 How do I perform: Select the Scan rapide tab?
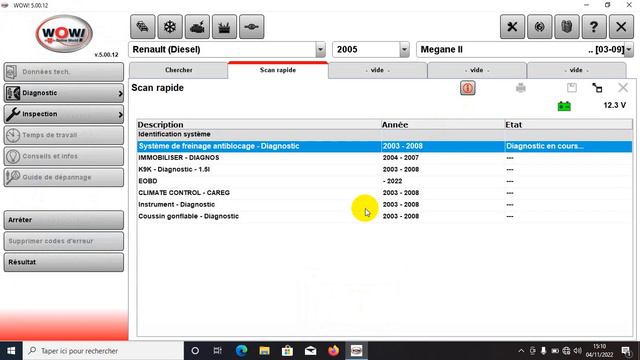pyautogui.click(x=278, y=70)
